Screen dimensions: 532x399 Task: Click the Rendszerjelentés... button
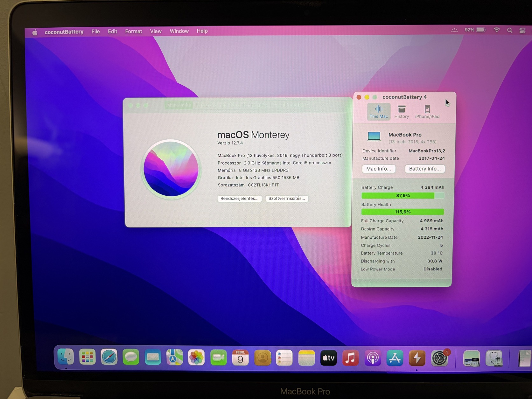click(240, 198)
